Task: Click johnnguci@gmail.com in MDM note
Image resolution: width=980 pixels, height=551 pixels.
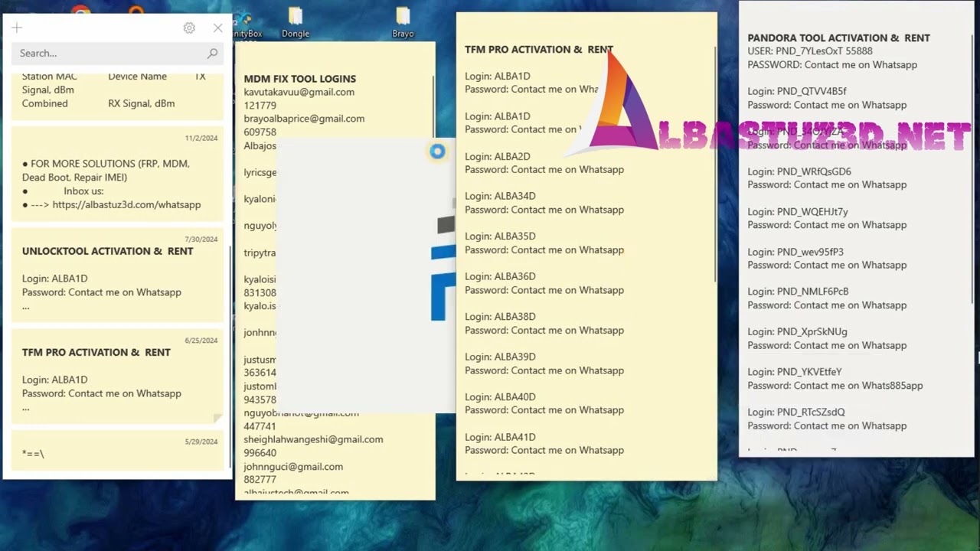Action: 293,467
